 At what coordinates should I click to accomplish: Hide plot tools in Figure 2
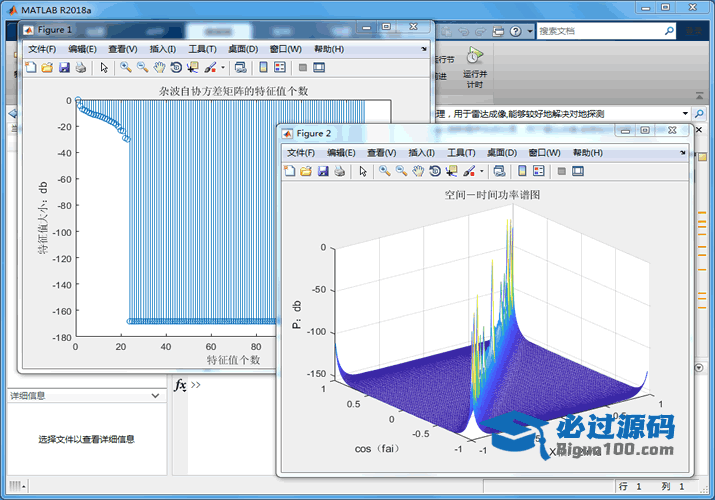click(x=561, y=171)
